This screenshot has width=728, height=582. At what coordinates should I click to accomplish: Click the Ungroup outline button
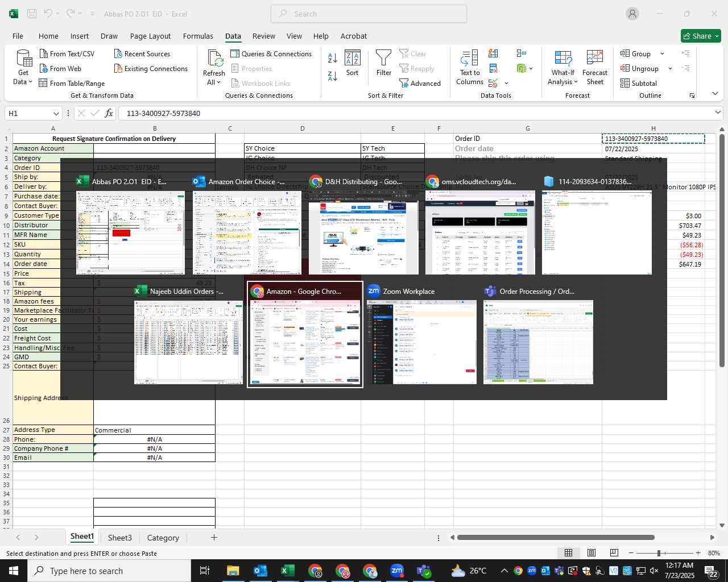(x=639, y=69)
